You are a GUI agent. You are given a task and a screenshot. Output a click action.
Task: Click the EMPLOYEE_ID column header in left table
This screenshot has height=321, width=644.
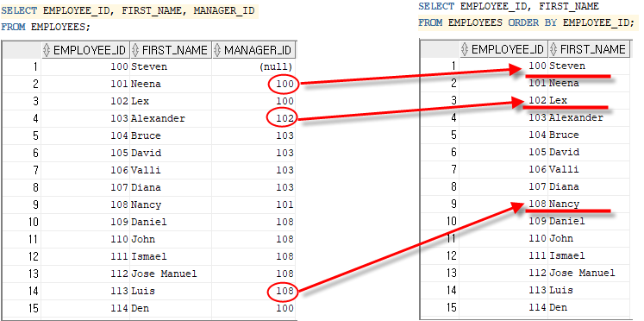85,50
